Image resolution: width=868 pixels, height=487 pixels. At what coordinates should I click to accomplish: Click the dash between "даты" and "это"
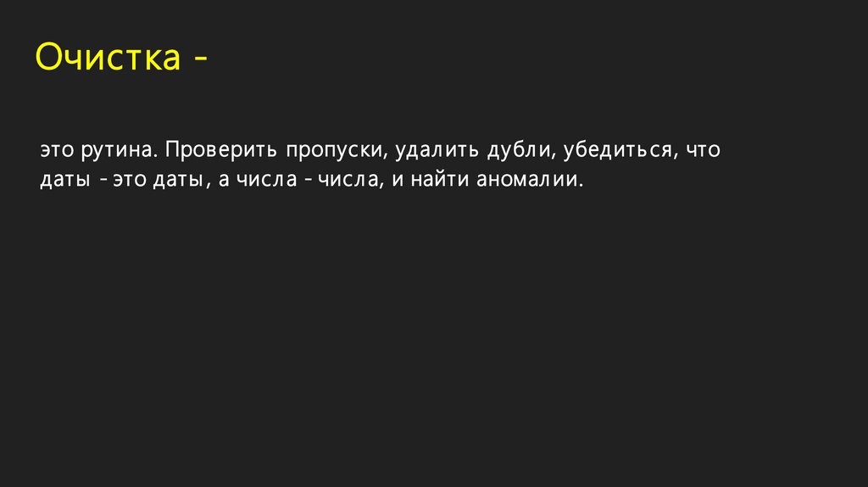101,182
